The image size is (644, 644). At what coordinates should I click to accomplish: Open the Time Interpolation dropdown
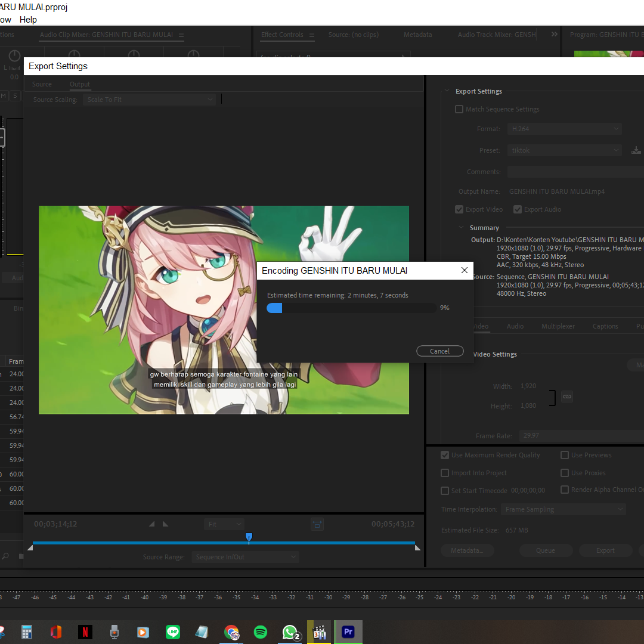tap(563, 509)
